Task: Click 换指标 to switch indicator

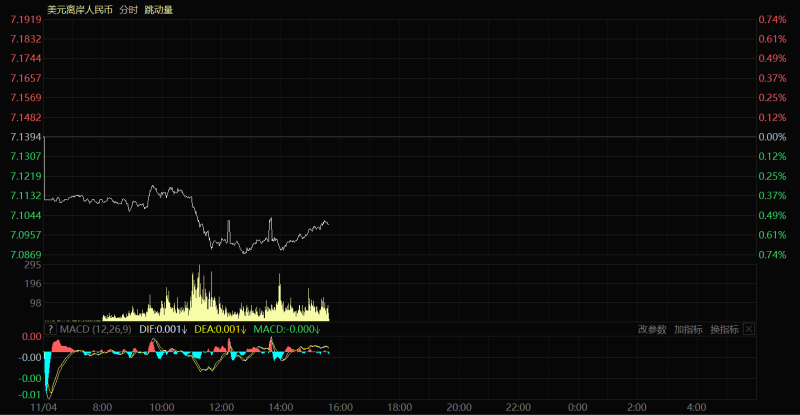Action: [724, 329]
